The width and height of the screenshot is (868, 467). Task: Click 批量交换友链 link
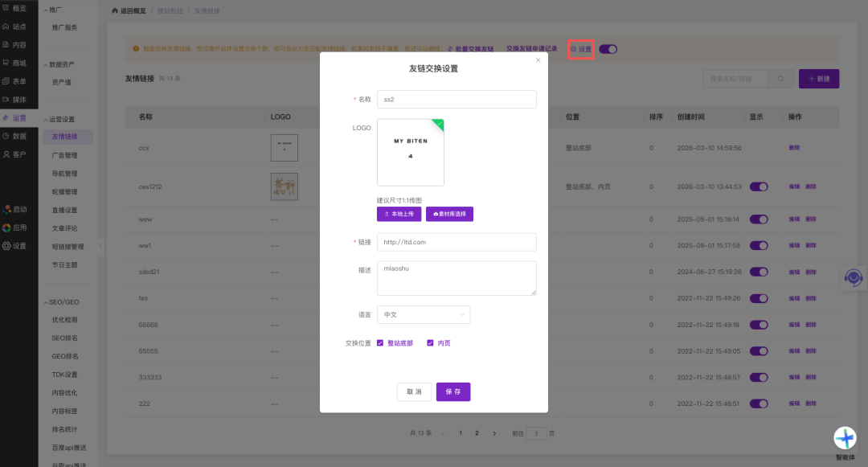pos(470,49)
